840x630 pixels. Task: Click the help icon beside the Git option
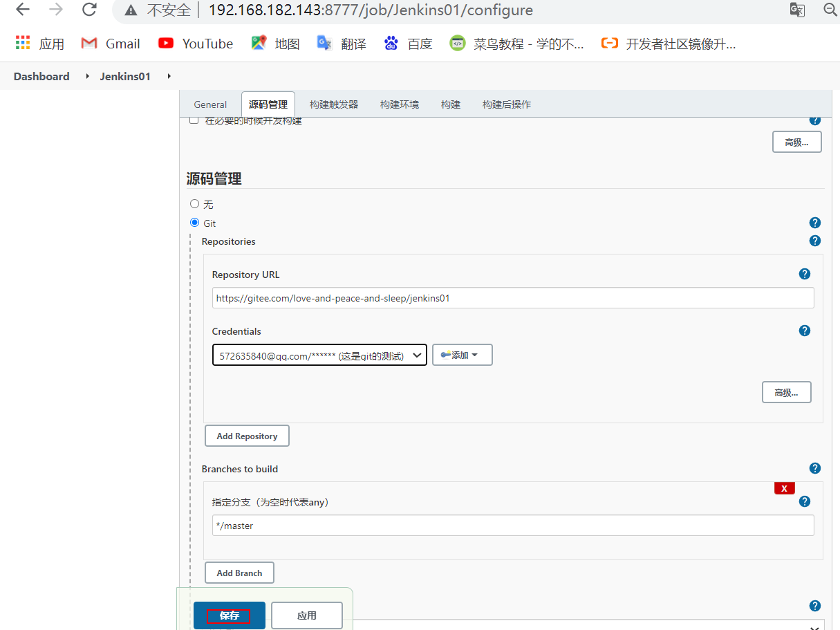(x=814, y=223)
